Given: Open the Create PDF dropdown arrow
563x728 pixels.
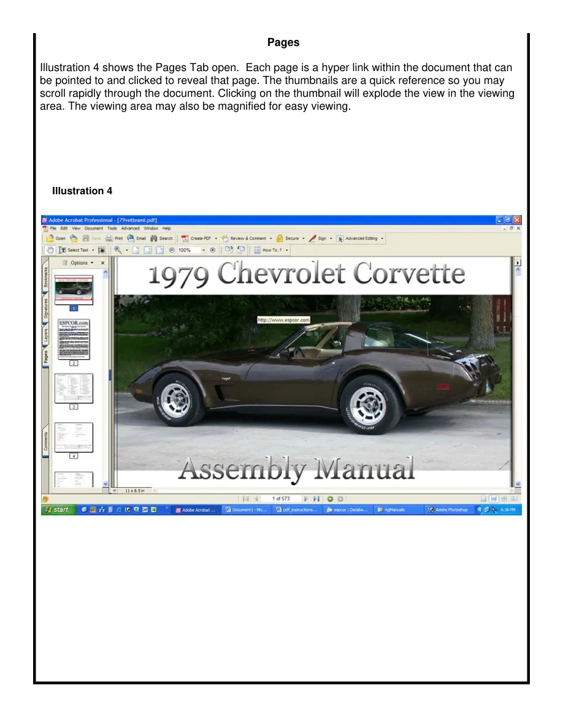Looking at the screenshot, I should click(215, 238).
